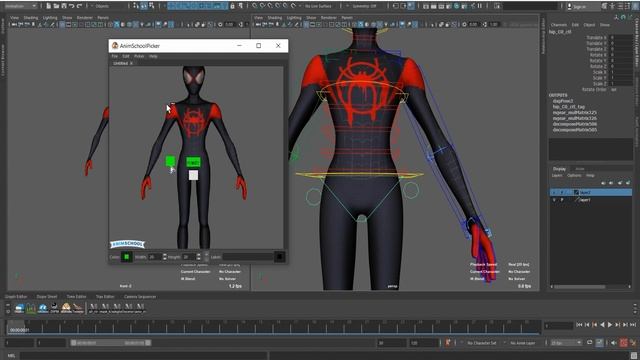This screenshot has width=640, height=360.
Task: Click the Script Editor icon at bottom right
Action: 634,356
